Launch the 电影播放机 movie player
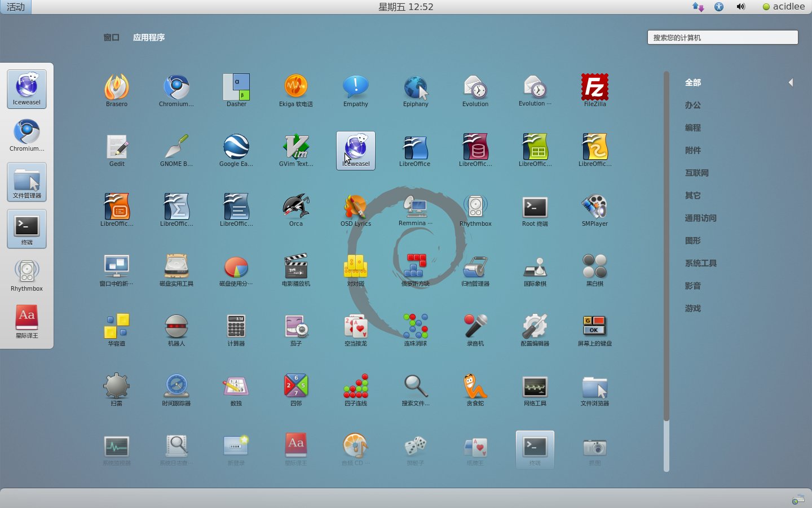 point(296,270)
